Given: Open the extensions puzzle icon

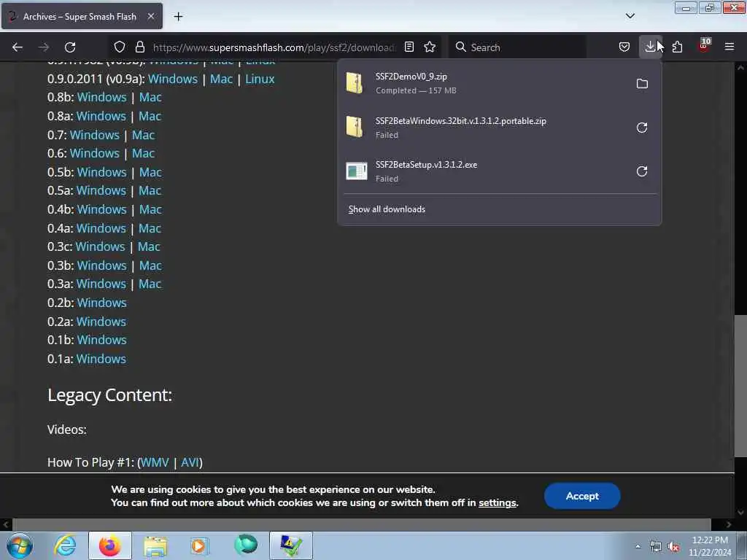Looking at the screenshot, I should coord(677,47).
